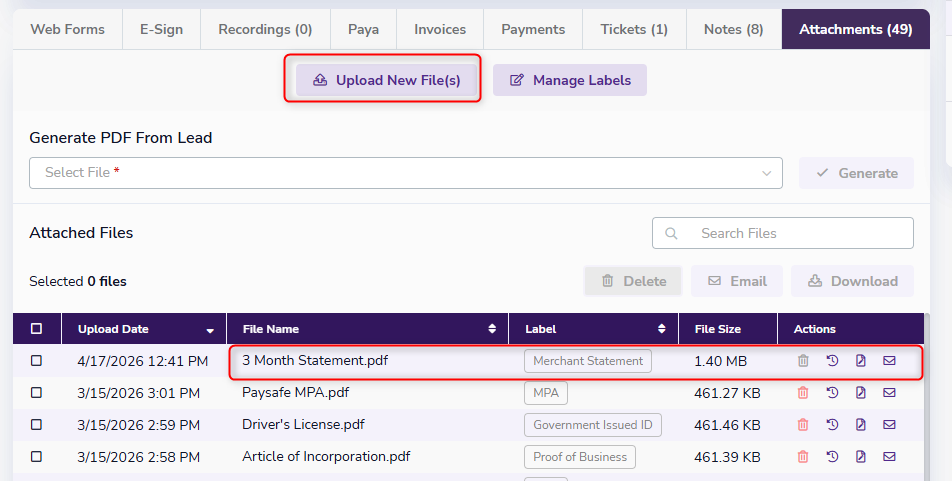Trash icon for Driver's License.pdf

(803, 425)
